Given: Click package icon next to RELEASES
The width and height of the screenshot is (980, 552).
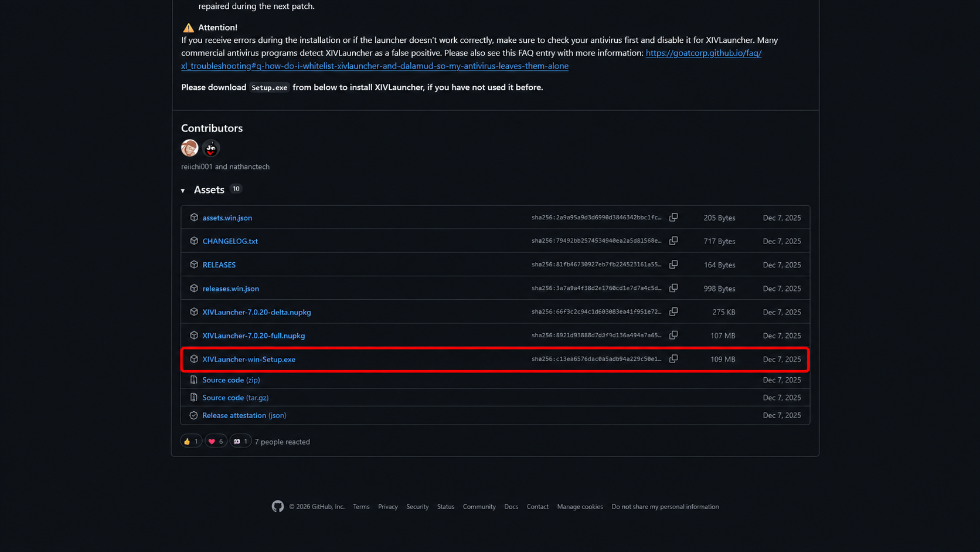Looking at the screenshot, I should click(x=194, y=265).
